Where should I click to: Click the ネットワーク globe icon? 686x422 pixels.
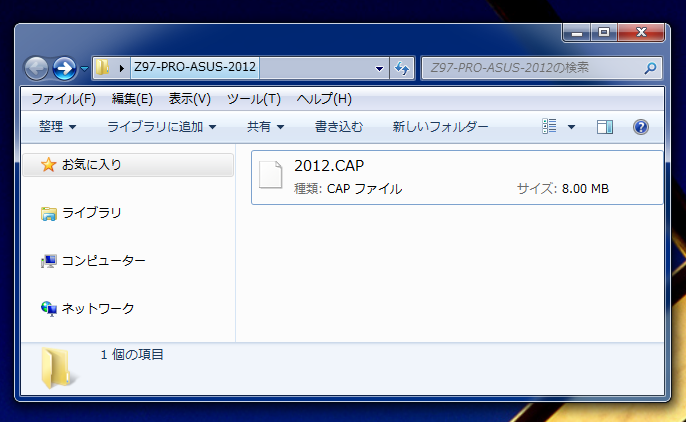click(x=49, y=309)
